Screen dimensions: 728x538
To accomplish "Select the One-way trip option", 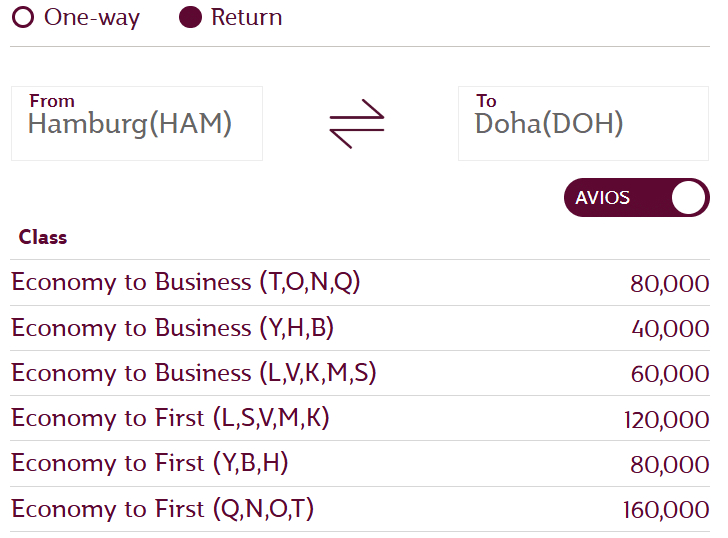I will [23, 18].
